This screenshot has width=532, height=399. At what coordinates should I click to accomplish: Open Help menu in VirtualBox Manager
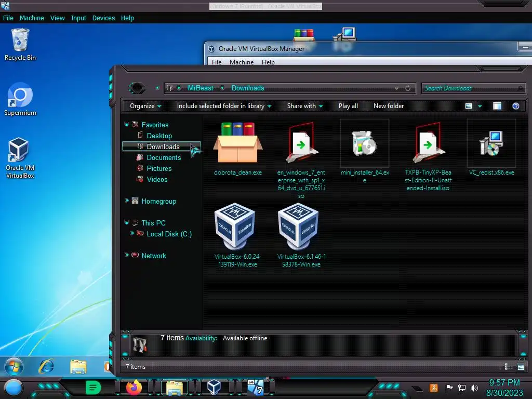pyautogui.click(x=268, y=62)
